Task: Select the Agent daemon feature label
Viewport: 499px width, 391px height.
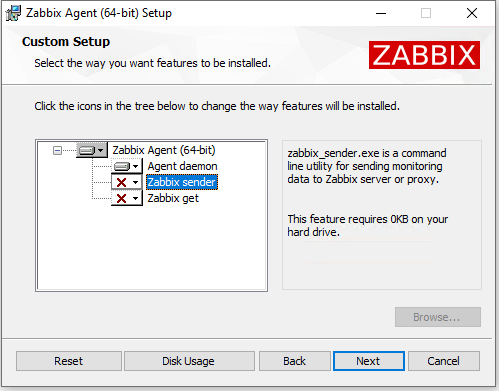Action: [x=182, y=166]
